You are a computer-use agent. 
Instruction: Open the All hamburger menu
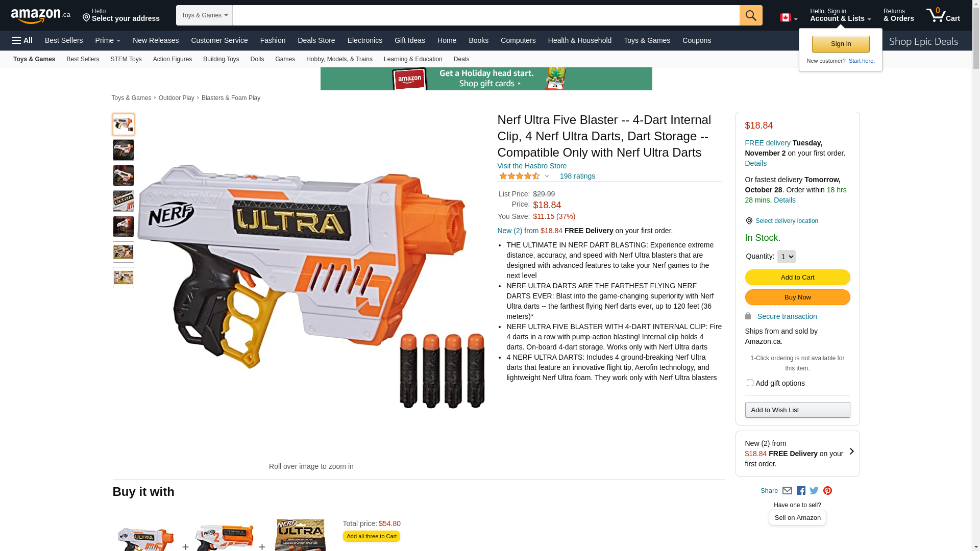coord(22,40)
